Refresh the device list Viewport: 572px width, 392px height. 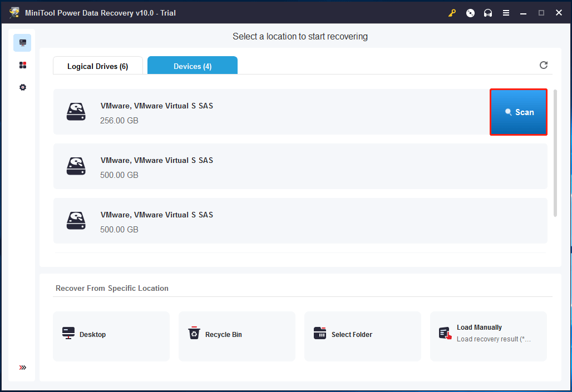tap(544, 65)
